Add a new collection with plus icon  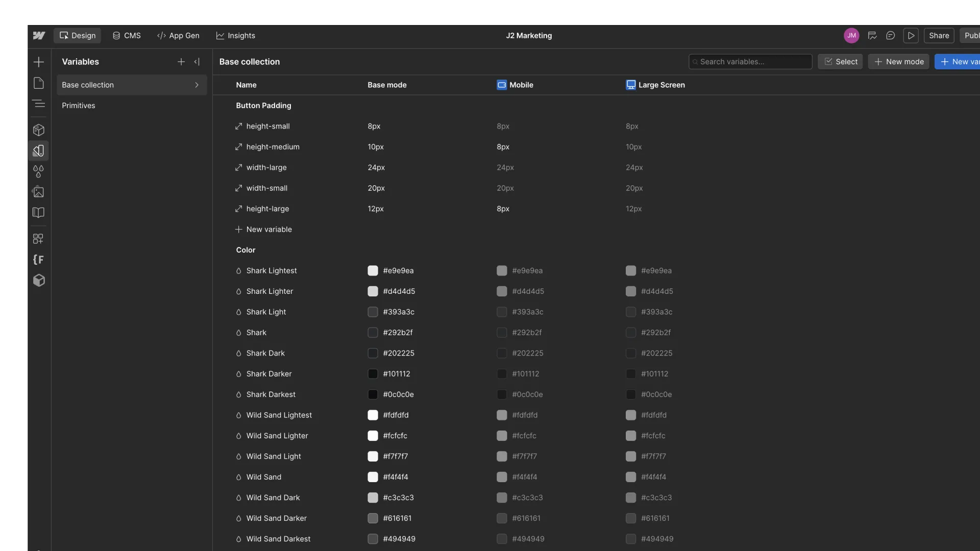(x=181, y=62)
